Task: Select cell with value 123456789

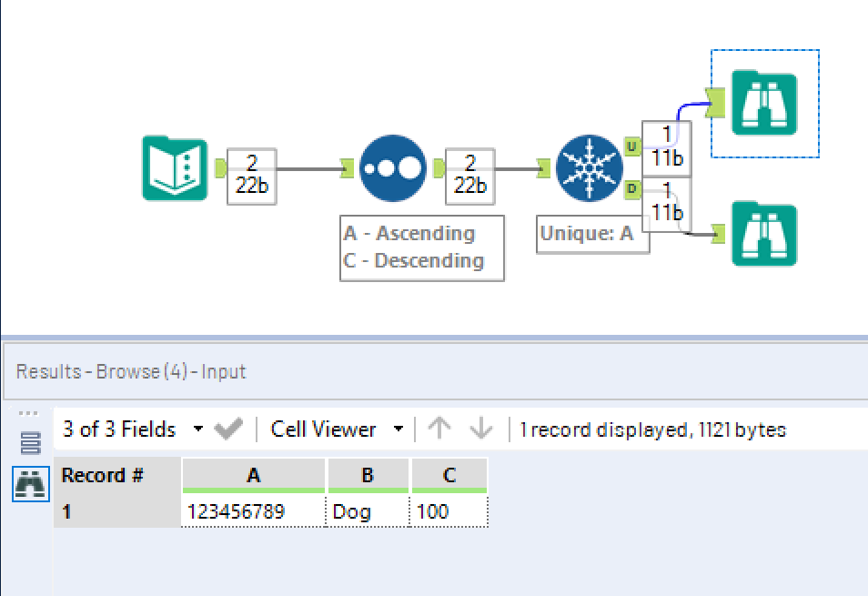Action: [x=254, y=511]
